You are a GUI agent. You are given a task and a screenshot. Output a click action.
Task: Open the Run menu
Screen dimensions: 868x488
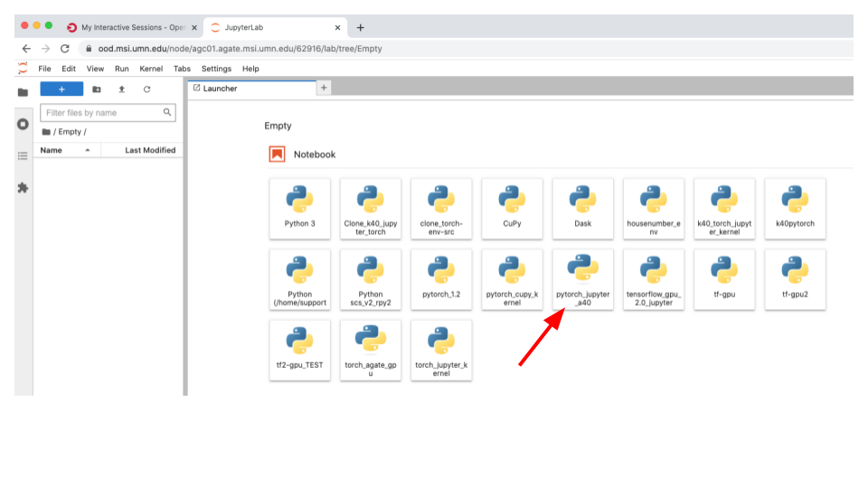coord(122,69)
